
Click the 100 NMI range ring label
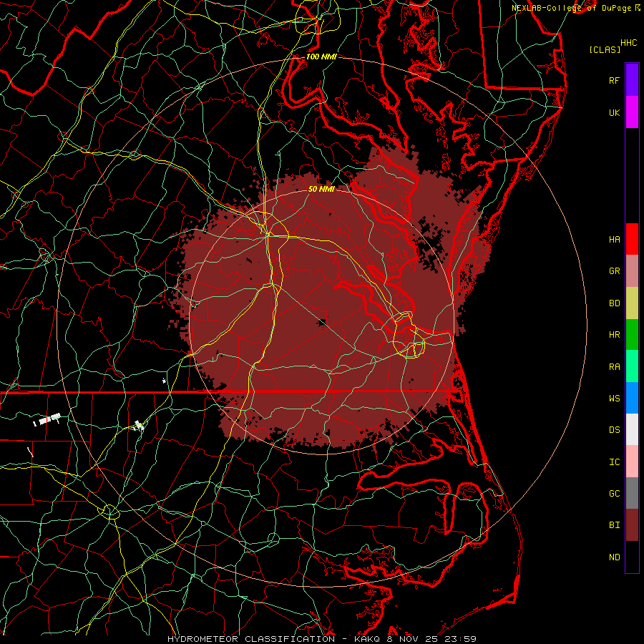coord(321,57)
